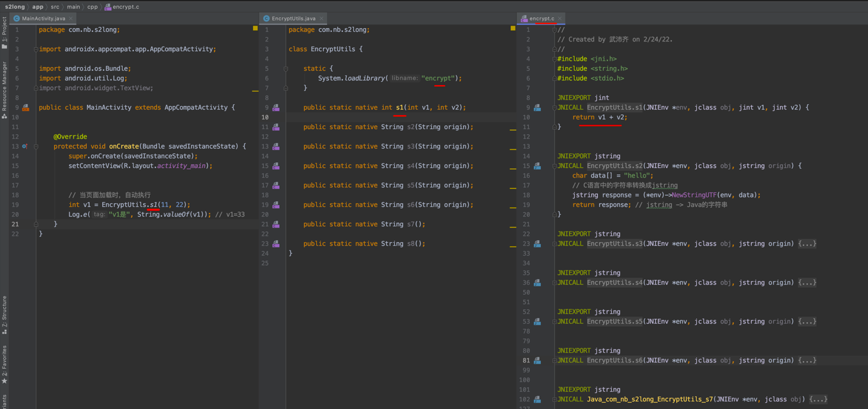Collapse the imports block in MainActivity.java

(x=36, y=49)
